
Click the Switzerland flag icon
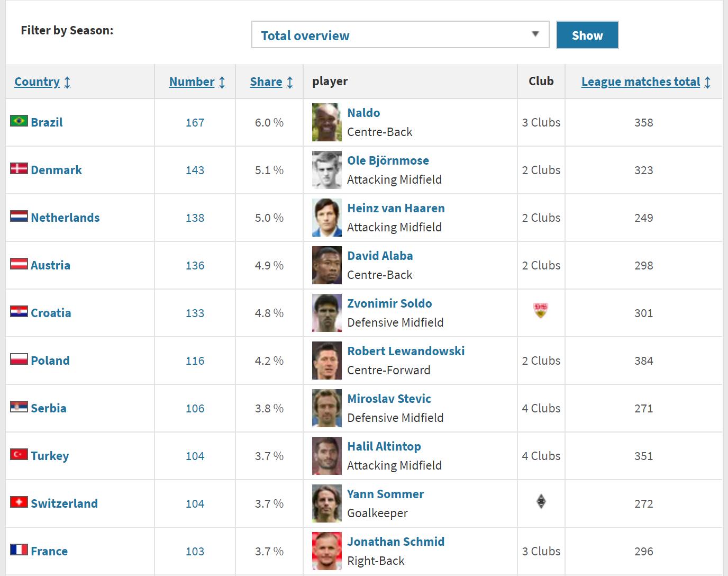pos(19,502)
